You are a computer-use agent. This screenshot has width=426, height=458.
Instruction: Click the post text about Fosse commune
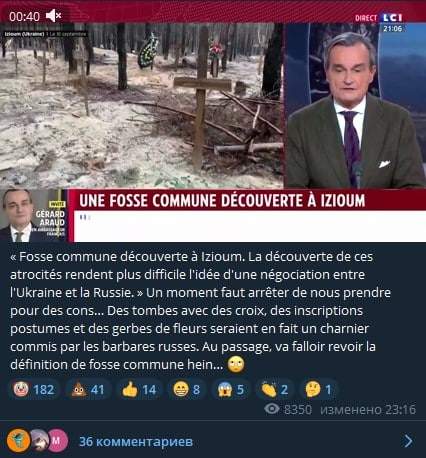pyautogui.click(x=200, y=310)
